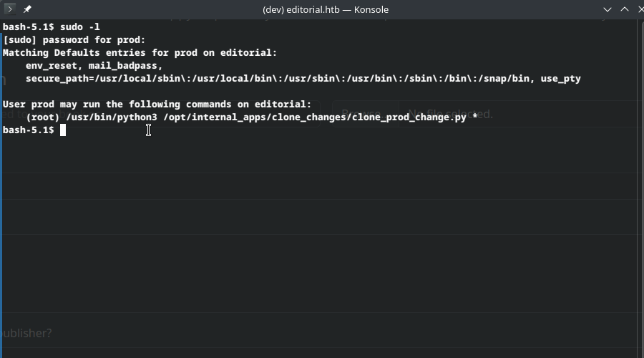644x358 pixels.
Task: Click the '/usr/bin/python3' path
Action: pos(111,117)
